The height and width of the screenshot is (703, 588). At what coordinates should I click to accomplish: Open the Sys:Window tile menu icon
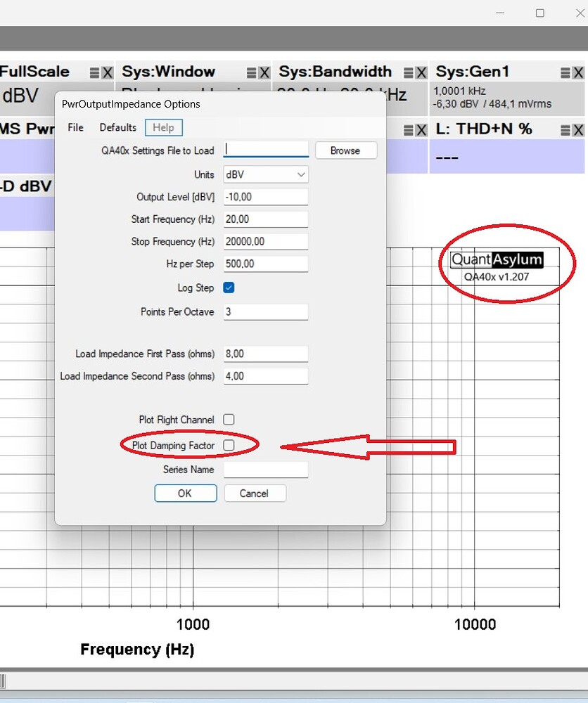point(252,72)
